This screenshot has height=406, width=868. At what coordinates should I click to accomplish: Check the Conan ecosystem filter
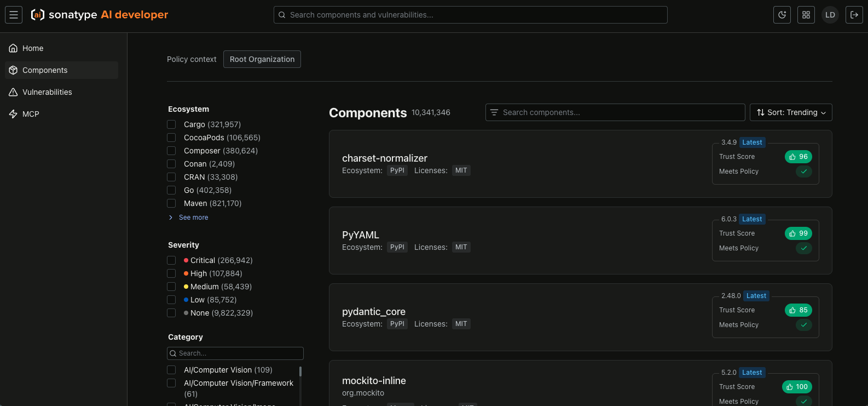171,164
